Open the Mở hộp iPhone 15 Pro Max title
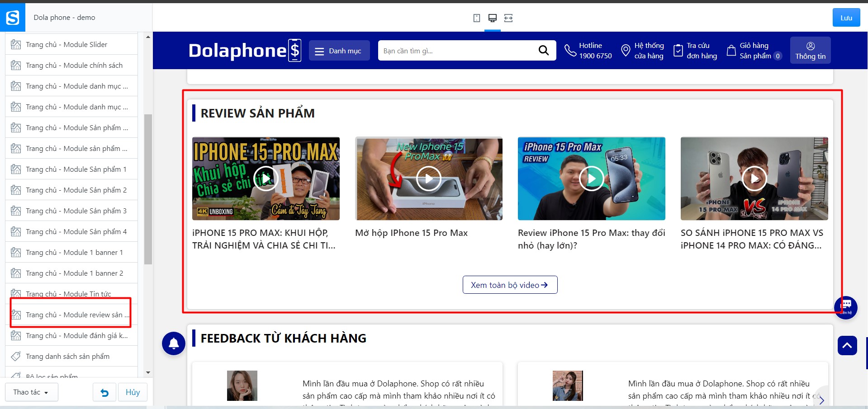 (411, 233)
